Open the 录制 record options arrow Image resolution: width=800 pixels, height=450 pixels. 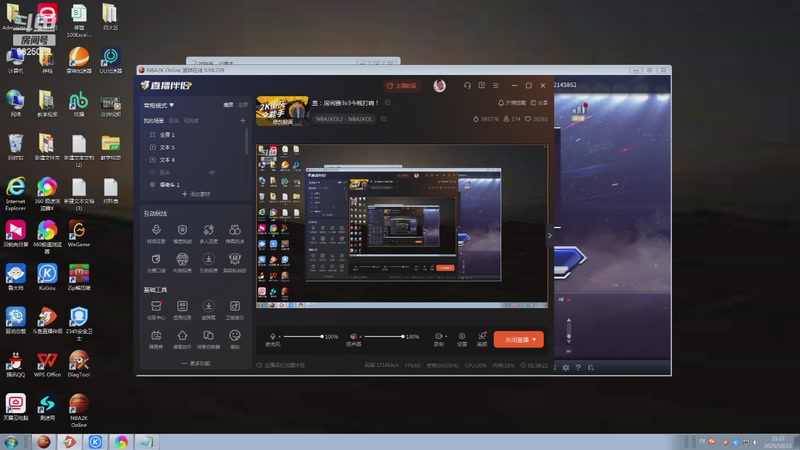(446, 336)
